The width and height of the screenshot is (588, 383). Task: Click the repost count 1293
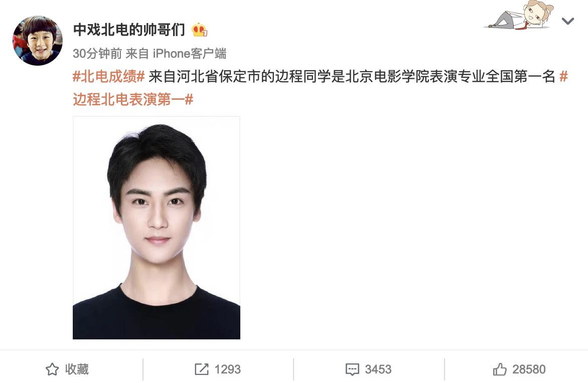pyautogui.click(x=228, y=369)
